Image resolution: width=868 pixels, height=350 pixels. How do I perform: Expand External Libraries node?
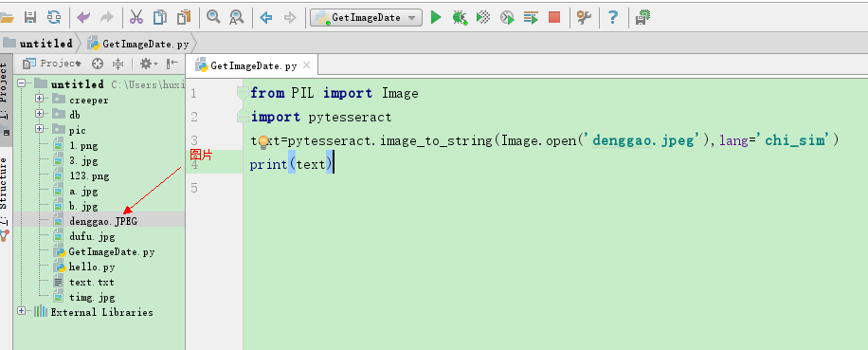22,311
